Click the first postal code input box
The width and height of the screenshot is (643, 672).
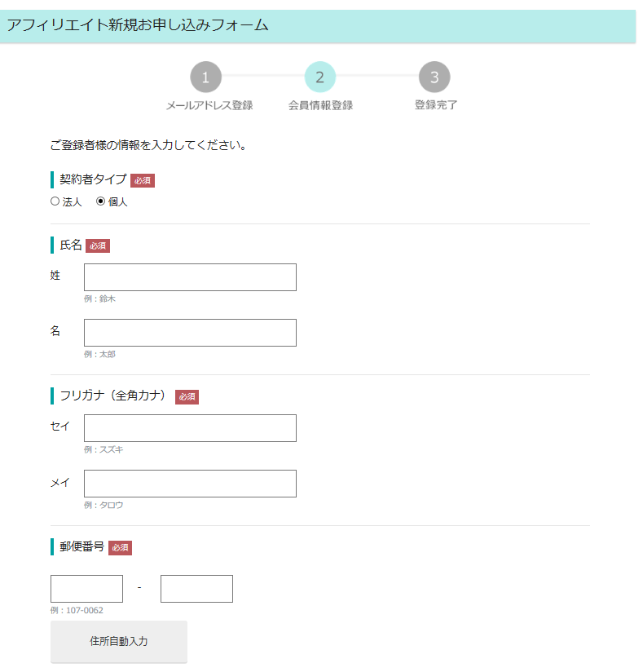tap(86, 588)
